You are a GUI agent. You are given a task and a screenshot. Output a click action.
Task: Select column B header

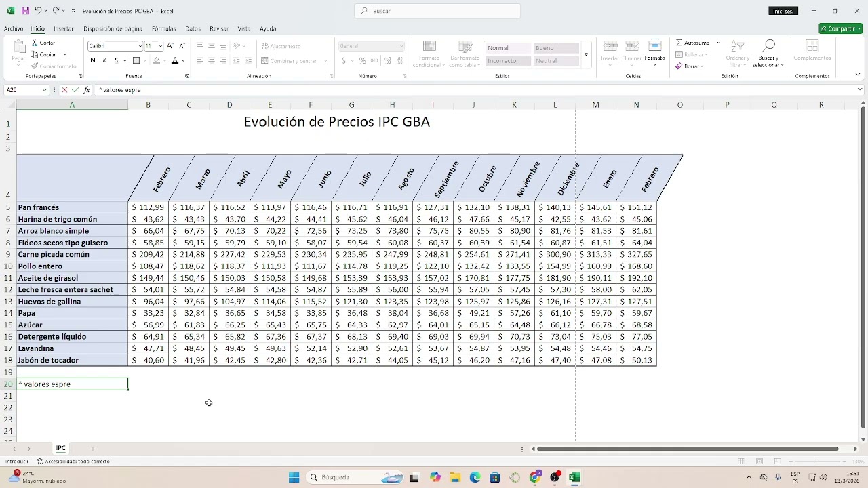[x=148, y=105]
